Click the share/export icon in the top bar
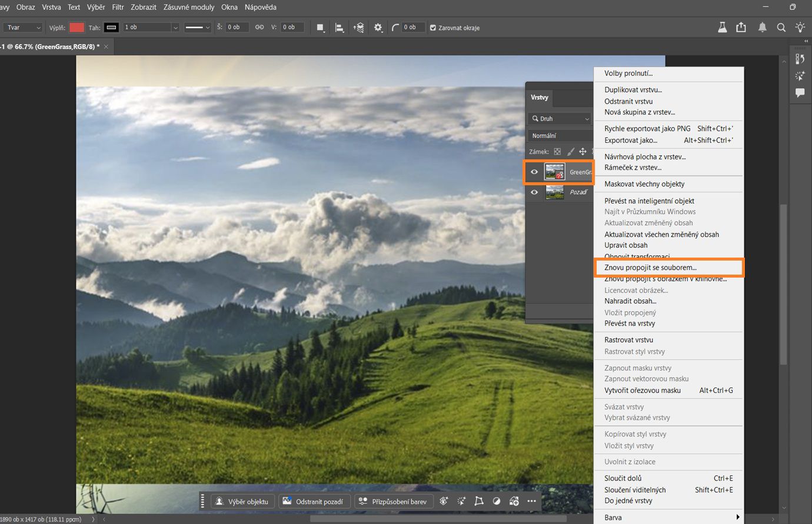812x524 pixels. tap(741, 28)
